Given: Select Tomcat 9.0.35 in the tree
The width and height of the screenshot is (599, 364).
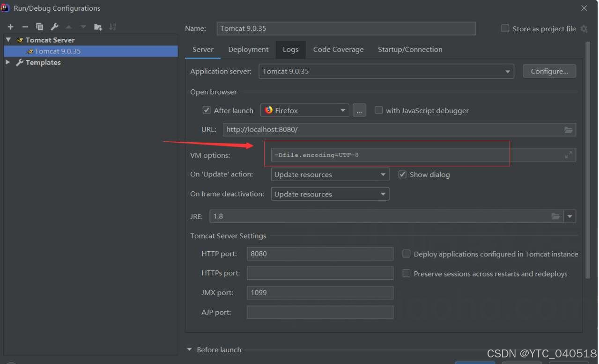Looking at the screenshot, I should click(x=91, y=51).
